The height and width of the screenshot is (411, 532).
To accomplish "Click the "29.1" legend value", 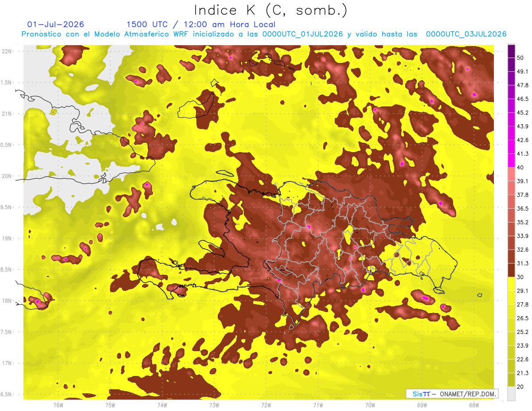I will 522,291.
